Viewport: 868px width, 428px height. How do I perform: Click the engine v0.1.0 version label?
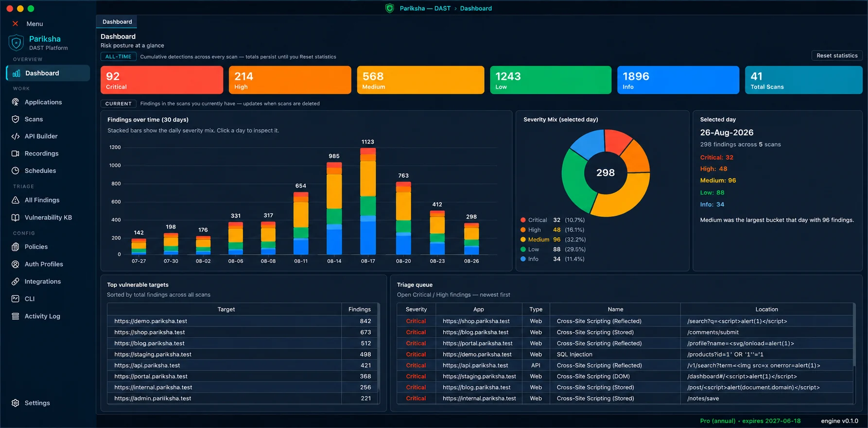(839, 421)
